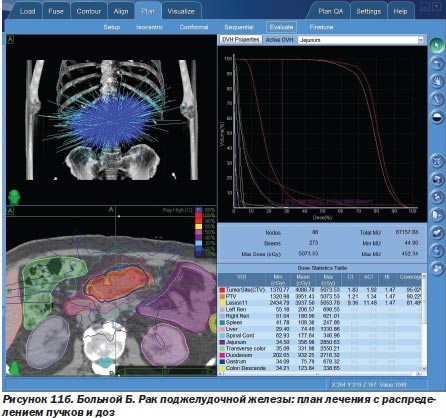
Task: Switch to the Contour tab
Action: click(89, 11)
